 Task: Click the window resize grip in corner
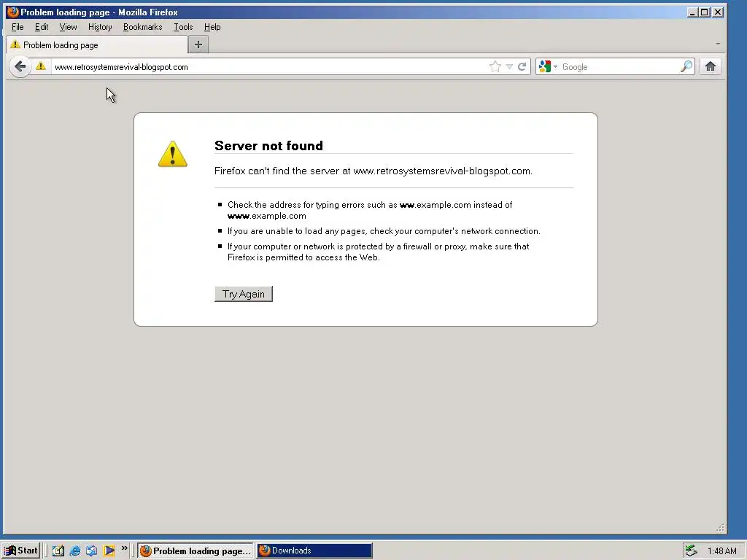(x=721, y=528)
